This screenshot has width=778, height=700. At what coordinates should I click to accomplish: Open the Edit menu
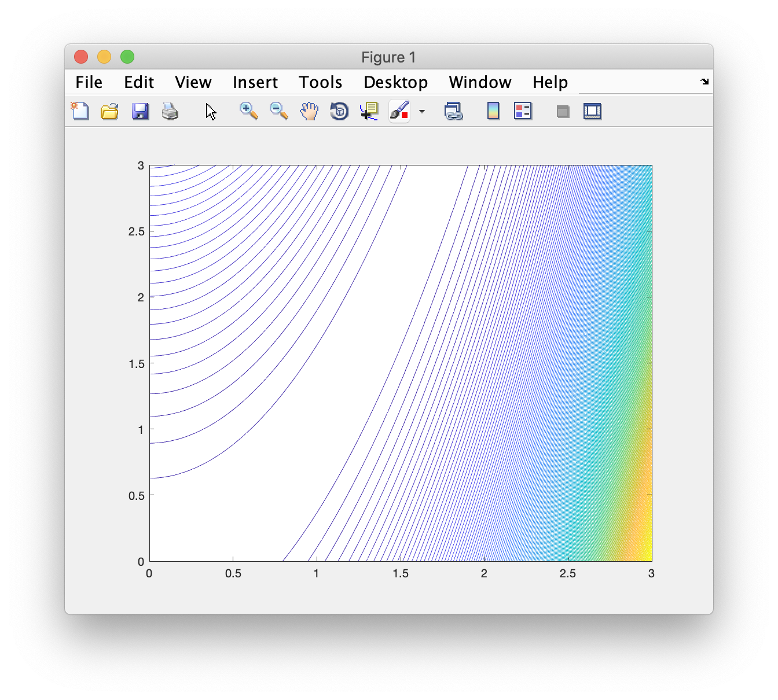139,82
